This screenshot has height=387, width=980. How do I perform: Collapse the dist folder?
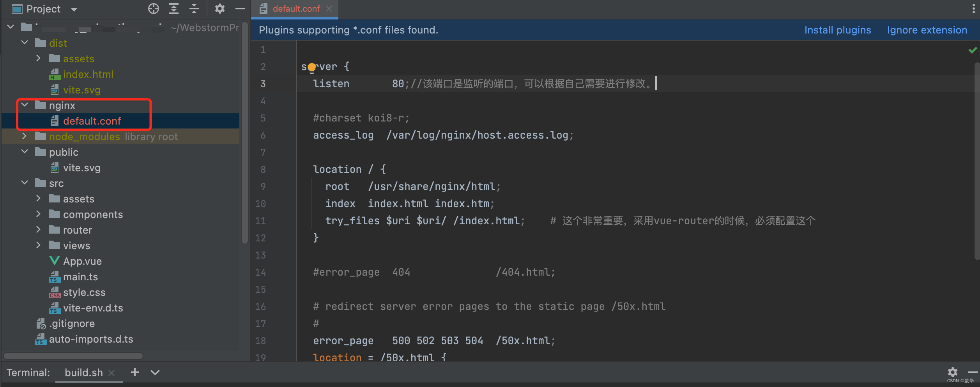(x=25, y=42)
